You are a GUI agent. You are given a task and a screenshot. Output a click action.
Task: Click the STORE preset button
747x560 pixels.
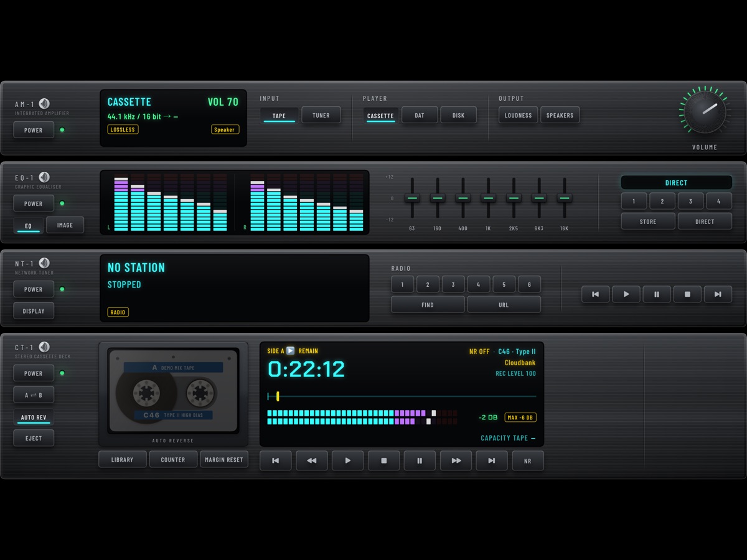(x=648, y=221)
